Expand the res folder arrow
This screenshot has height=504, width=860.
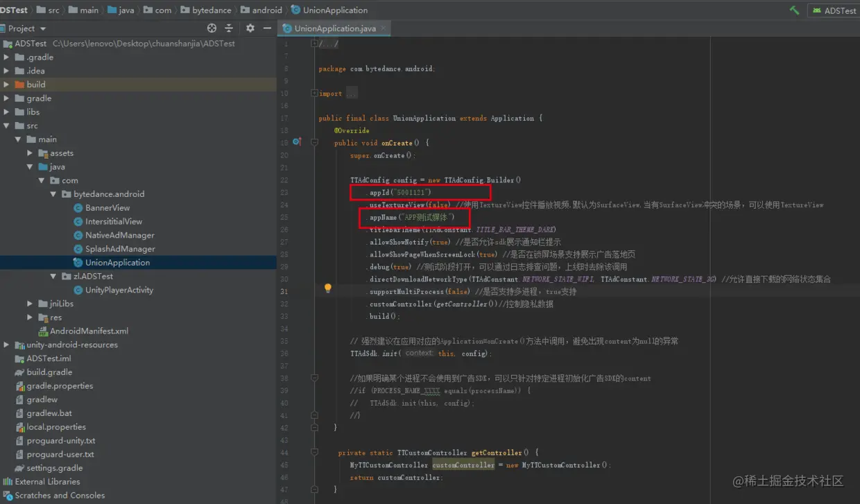pos(30,318)
